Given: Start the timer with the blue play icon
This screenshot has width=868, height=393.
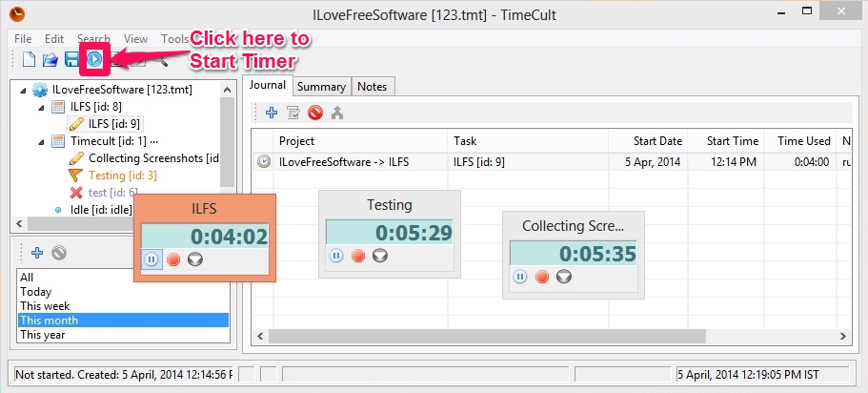Looking at the screenshot, I should tap(94, 59).
